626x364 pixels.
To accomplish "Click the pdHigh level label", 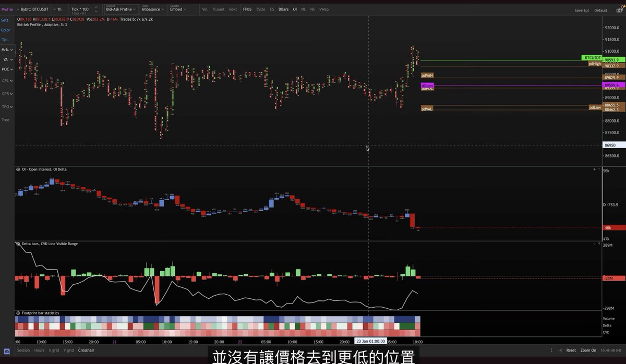I will point(595,64).
